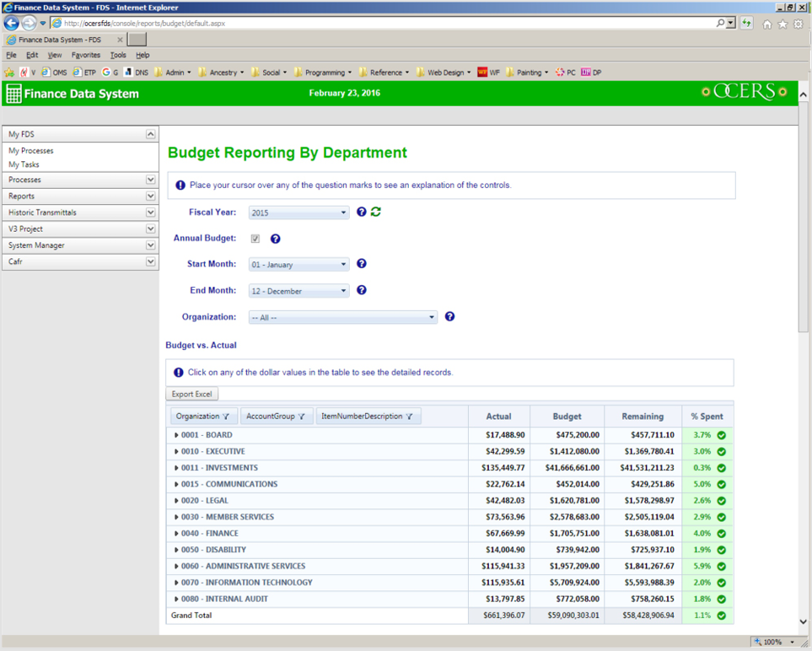Viewport: 812px width, 651px height.
Task: Click the green refresh icon beside Fiscal Year
Action: [x=376, y=212]
